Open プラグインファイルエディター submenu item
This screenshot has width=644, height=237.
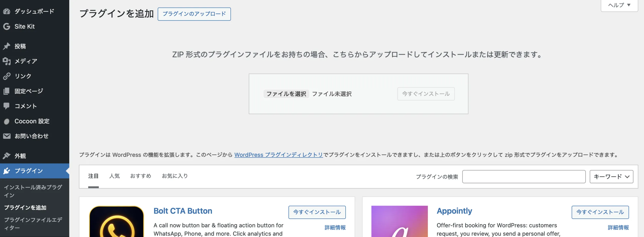point(33,224)
